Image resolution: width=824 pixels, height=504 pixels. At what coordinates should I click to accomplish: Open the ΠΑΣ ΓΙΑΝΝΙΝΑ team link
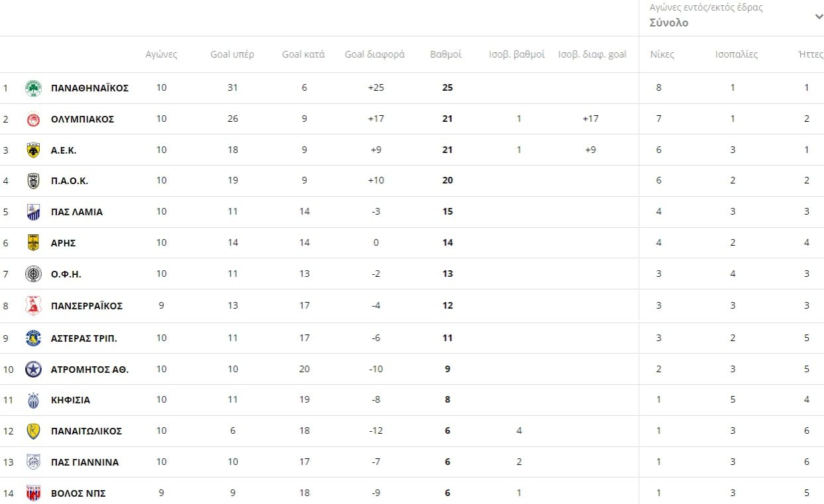[x=85, y=462]
